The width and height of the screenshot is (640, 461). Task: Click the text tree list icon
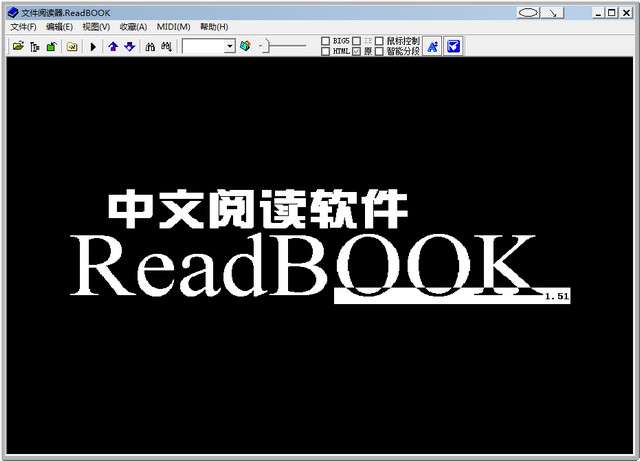[35, 47]
